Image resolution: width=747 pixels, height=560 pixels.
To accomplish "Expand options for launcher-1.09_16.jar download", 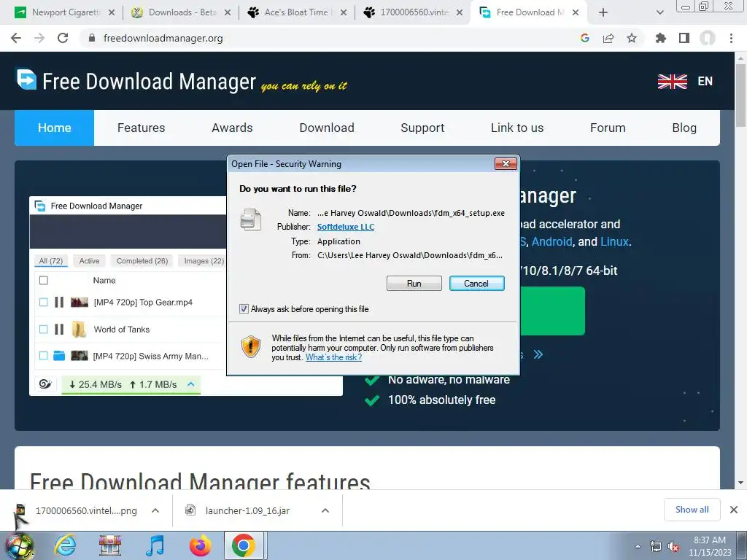I will click(325, 510).
